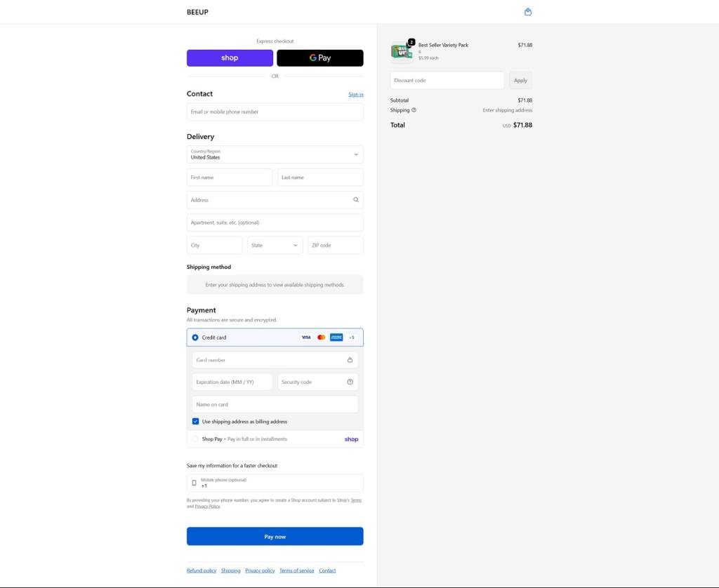Uncheck use shipping address as billing

tap(196, 422)
